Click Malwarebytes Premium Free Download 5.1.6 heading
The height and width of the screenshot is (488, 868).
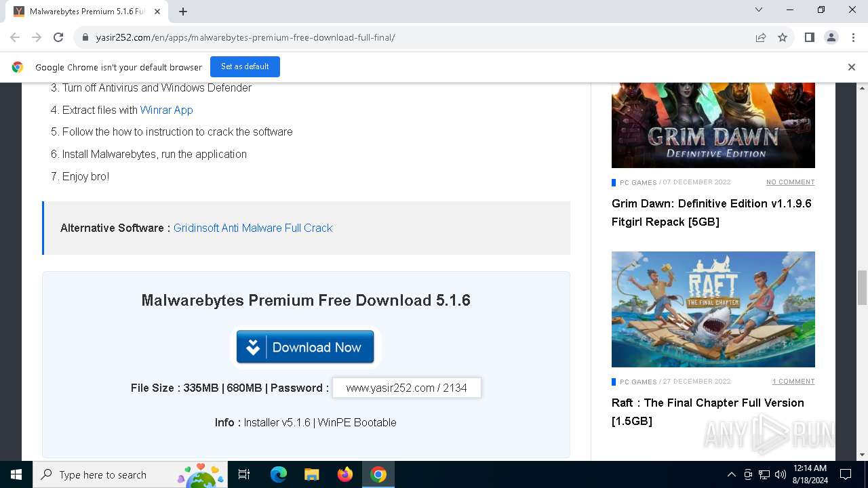point(306,300)
